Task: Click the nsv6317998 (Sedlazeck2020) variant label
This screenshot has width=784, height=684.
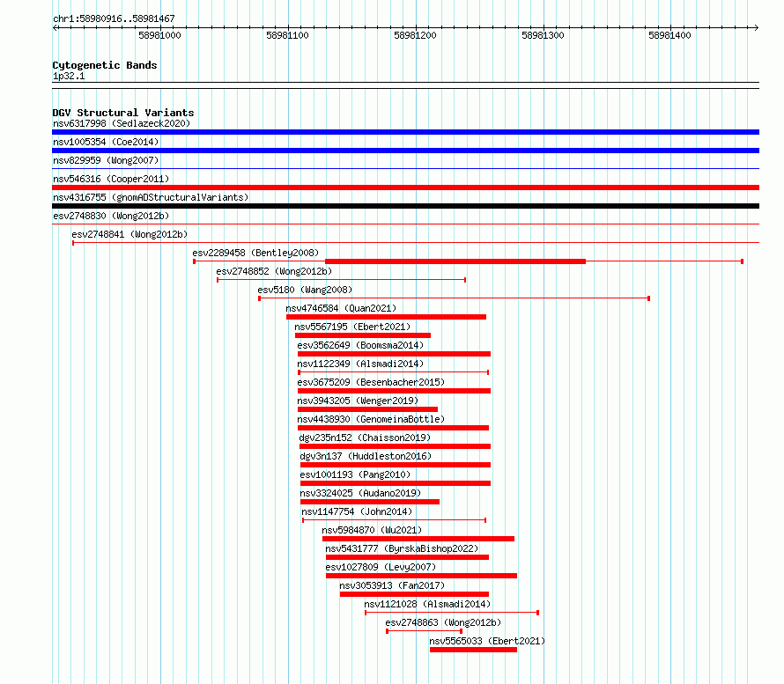Action: (x=122, y=123)
